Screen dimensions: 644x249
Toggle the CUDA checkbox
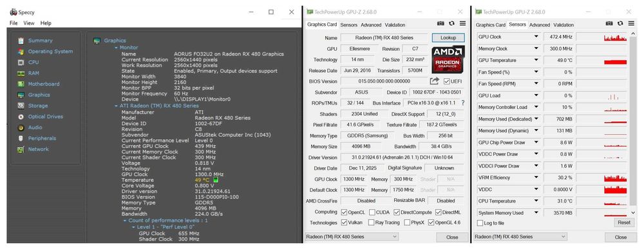click(x=372, y=212)
